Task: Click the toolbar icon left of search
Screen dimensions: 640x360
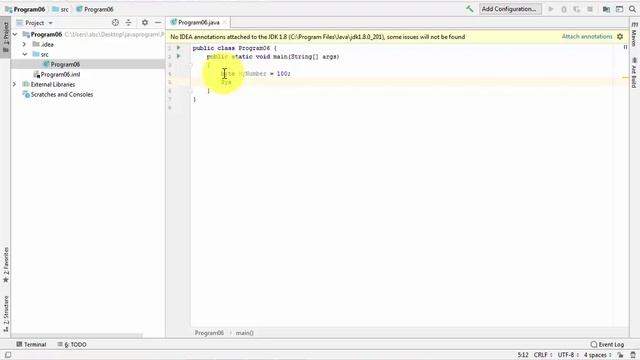Action: [x=619, y=9]
